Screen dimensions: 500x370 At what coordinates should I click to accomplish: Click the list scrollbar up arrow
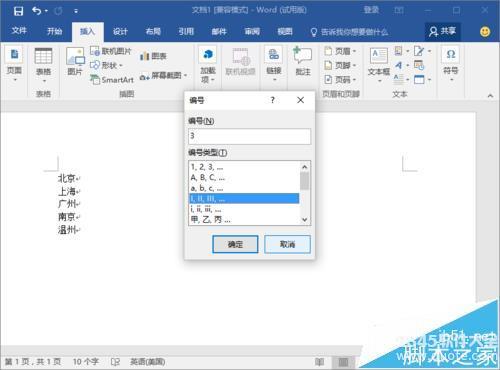(x=304, y=167)
